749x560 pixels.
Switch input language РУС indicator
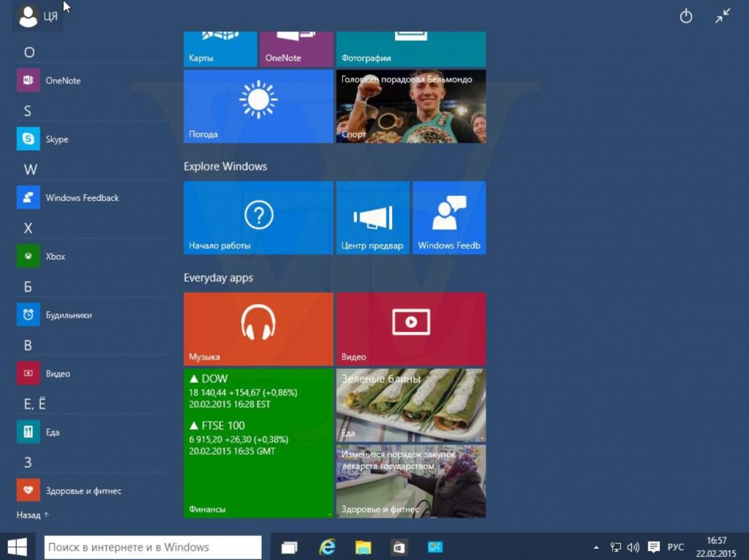pos(675,547)
